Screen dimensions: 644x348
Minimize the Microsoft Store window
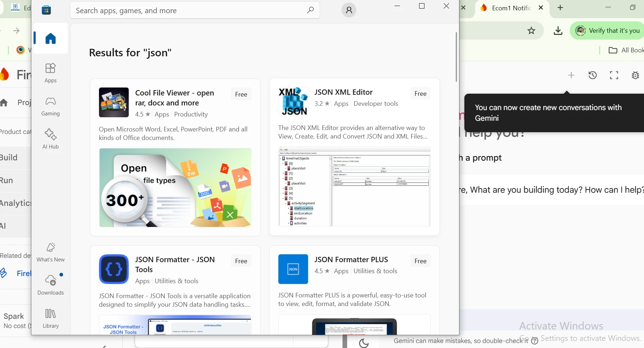[x=397, y=6]
